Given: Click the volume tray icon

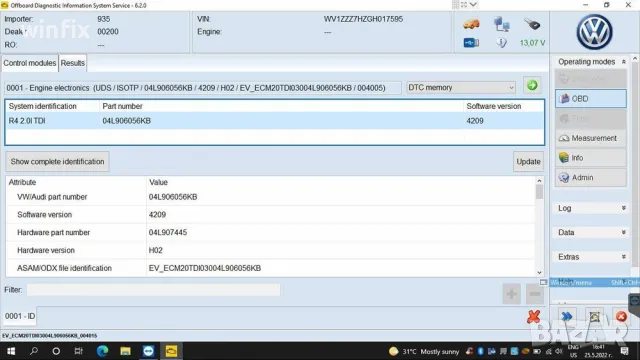Looking at the screenshot, I should point(559,351).
